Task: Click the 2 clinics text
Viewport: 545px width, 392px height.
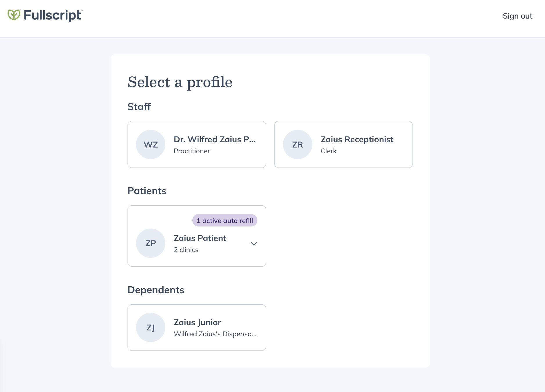Action: point(186,250)
